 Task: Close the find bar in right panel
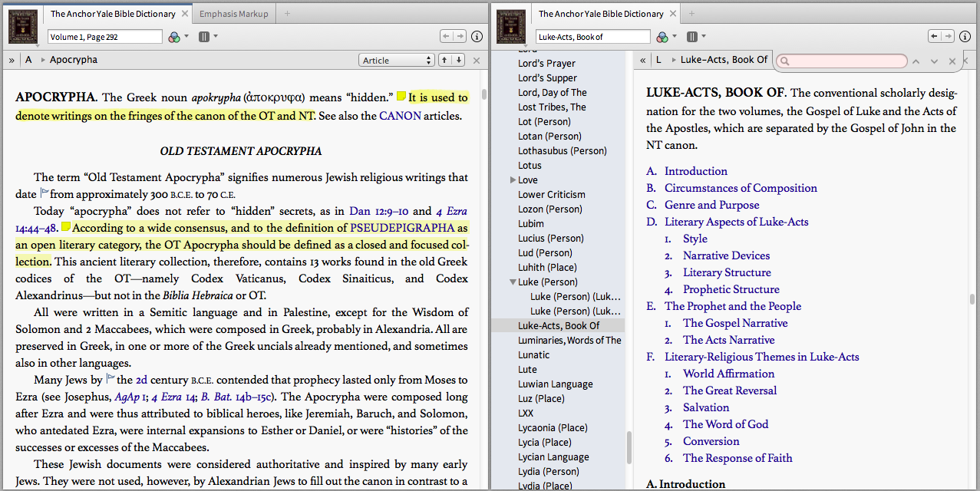click(952, 61)
